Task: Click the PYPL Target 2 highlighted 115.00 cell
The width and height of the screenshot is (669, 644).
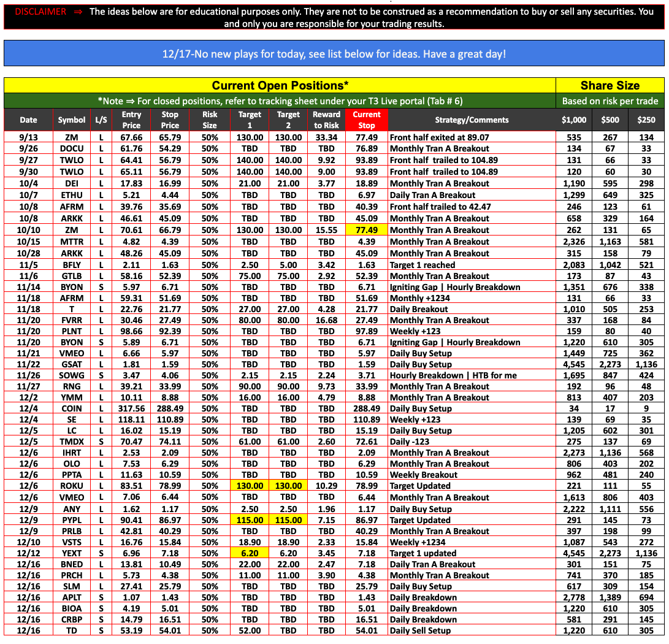Action: (288, 520)
